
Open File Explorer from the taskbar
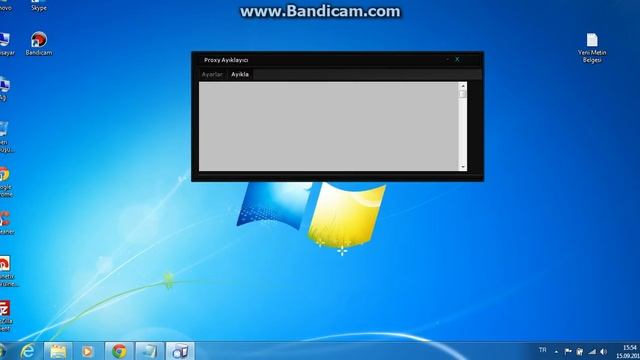click(58, 351)
